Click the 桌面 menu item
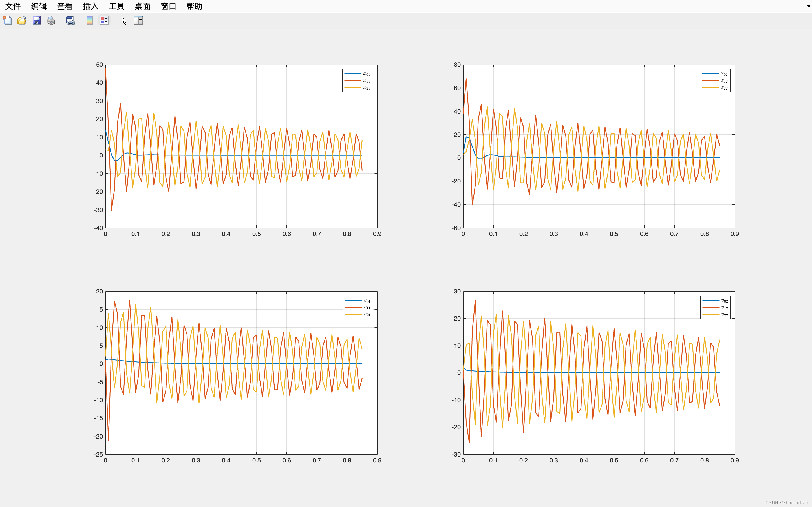Screen dimensions: 812x507 142,6
